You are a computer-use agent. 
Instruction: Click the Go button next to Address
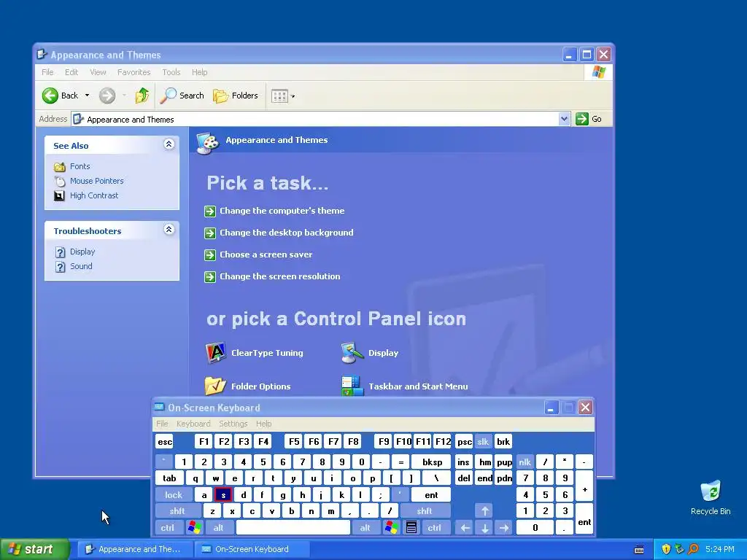(x=589, y=119)
